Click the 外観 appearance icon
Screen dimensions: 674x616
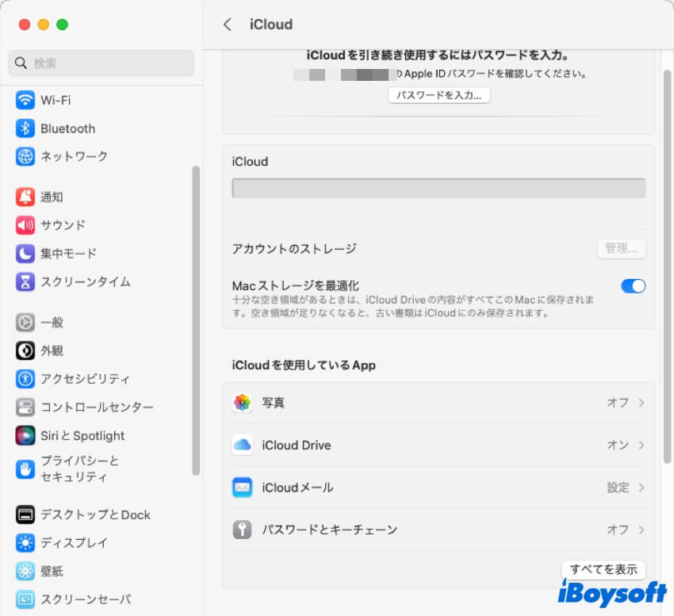25,350
